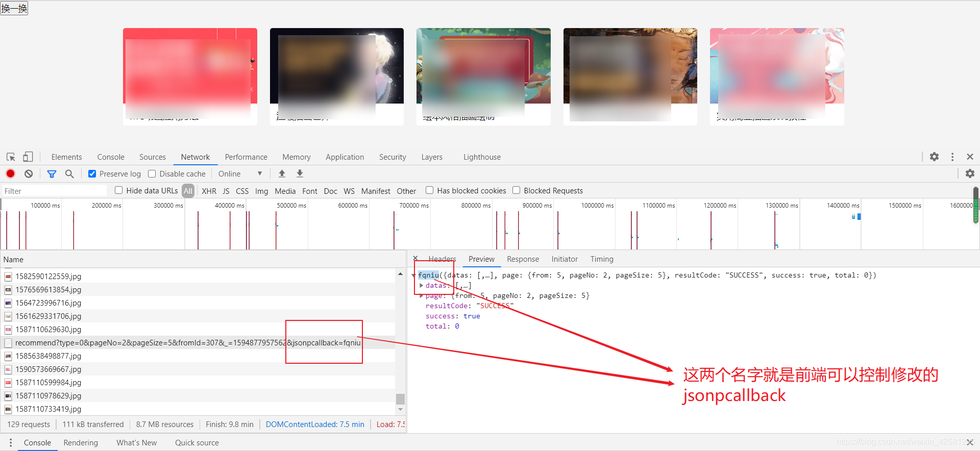
Task: Check Hide data URLs option
Action: [119, 190]
